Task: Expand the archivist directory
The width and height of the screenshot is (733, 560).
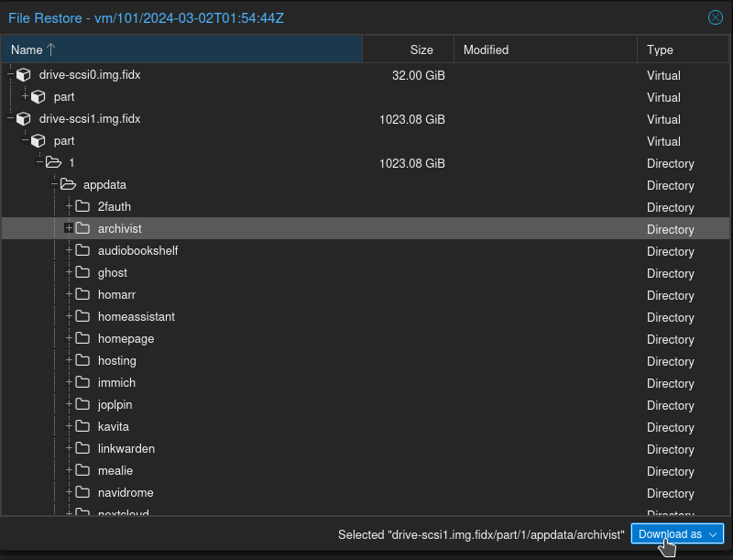Action: pos(69,228)
